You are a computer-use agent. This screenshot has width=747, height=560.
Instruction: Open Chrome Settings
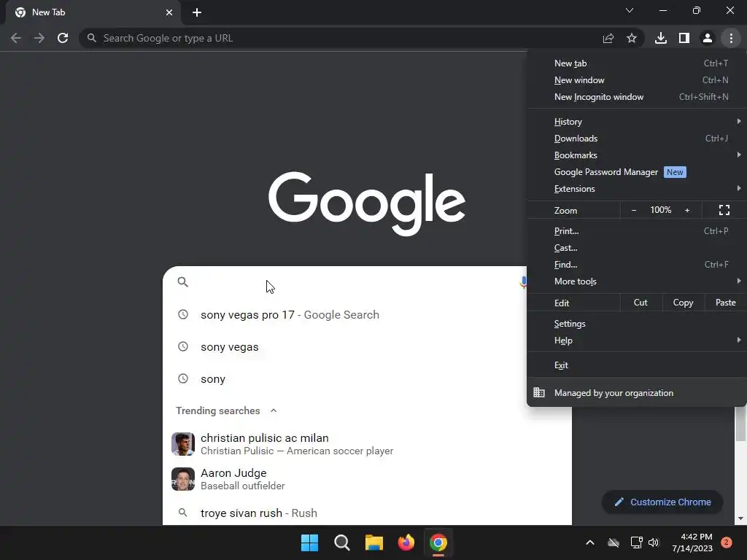(x=636, y=324)
